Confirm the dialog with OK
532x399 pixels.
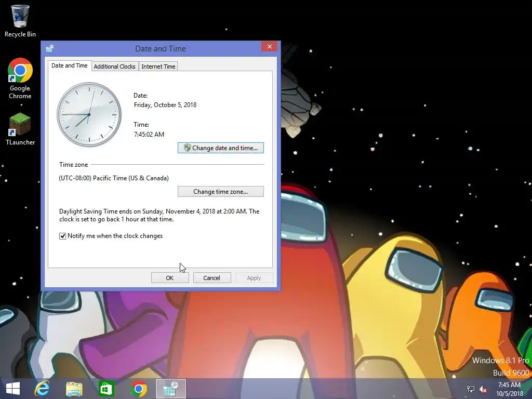tap(170, 278)
